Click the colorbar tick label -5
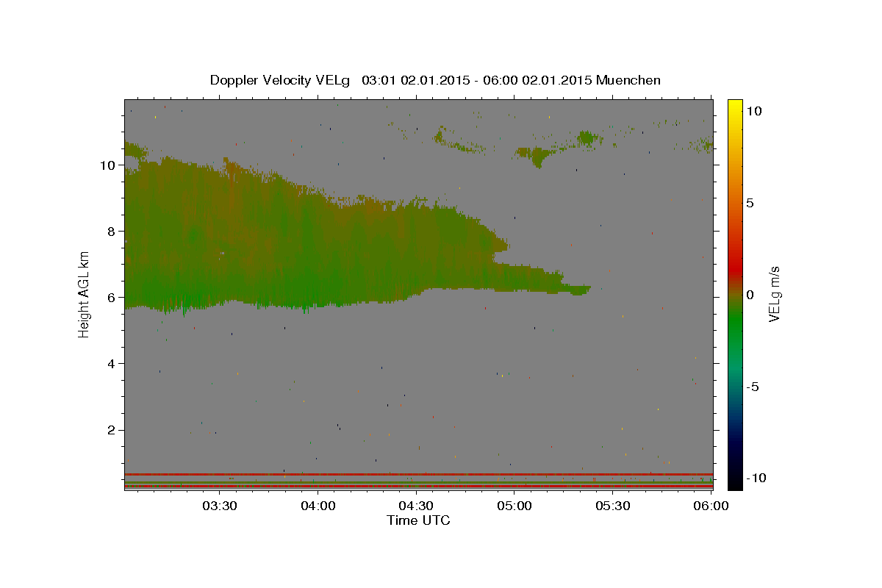The height and width of the screenshot is (588, 882). (753, 387)
